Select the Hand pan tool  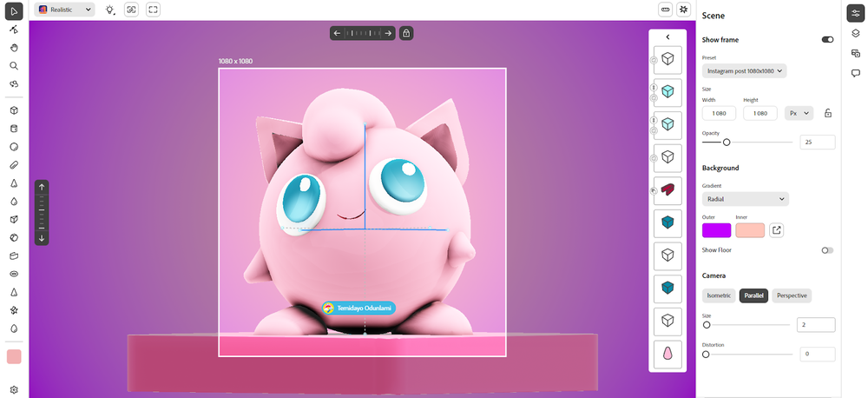(14, 48)
